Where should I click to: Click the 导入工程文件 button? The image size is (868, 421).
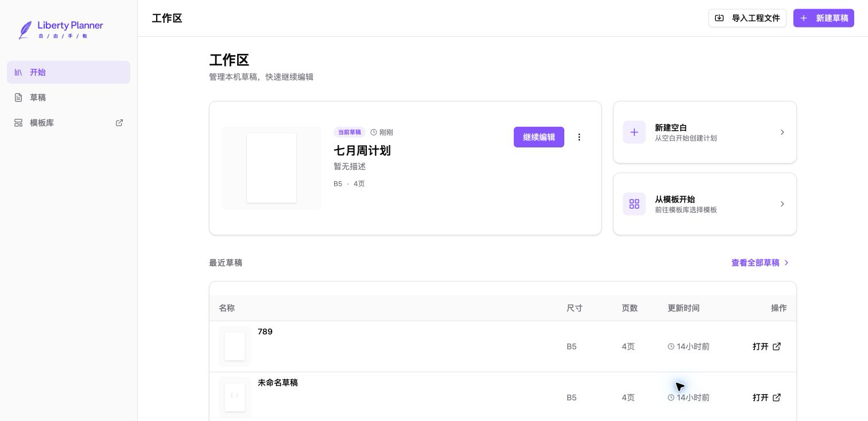point(747,18)
